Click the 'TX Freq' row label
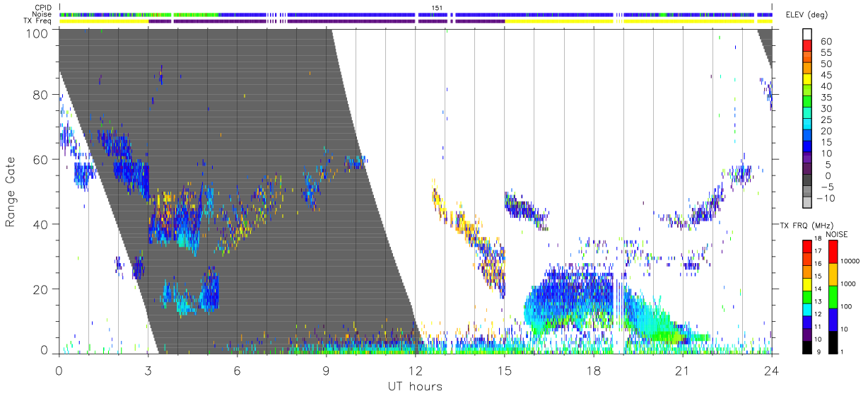 [x=37, y=21]
